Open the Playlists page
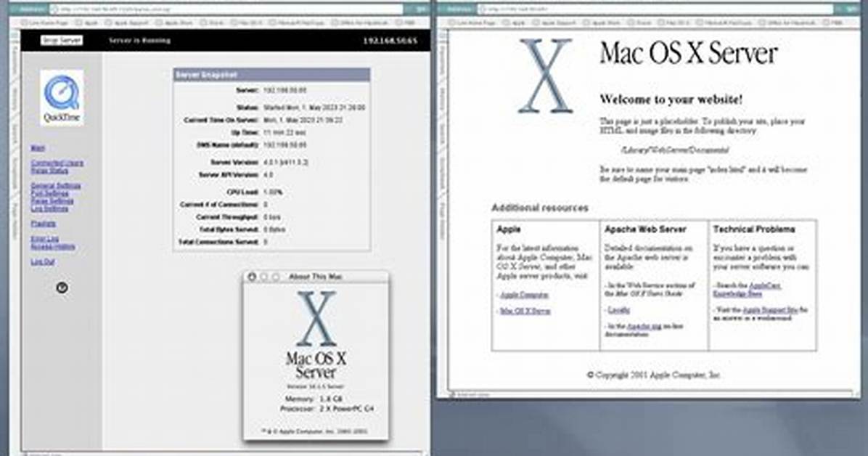 click(43, 224)
